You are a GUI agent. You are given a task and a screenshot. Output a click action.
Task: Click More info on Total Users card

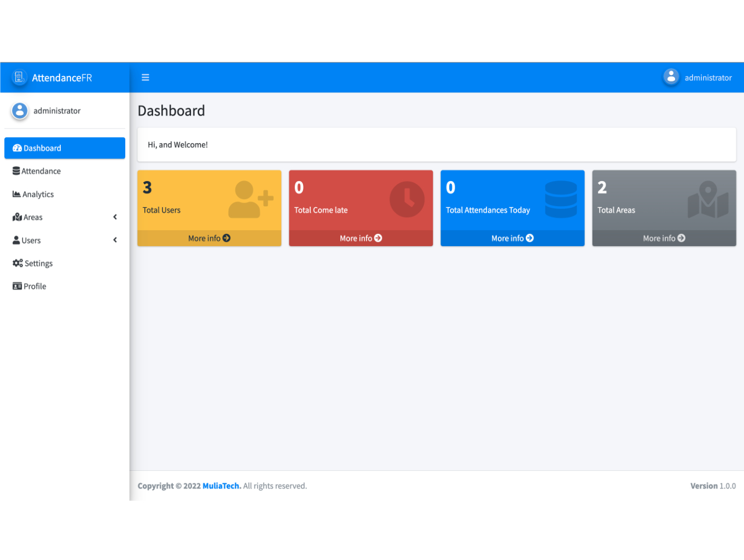[209, 238]
